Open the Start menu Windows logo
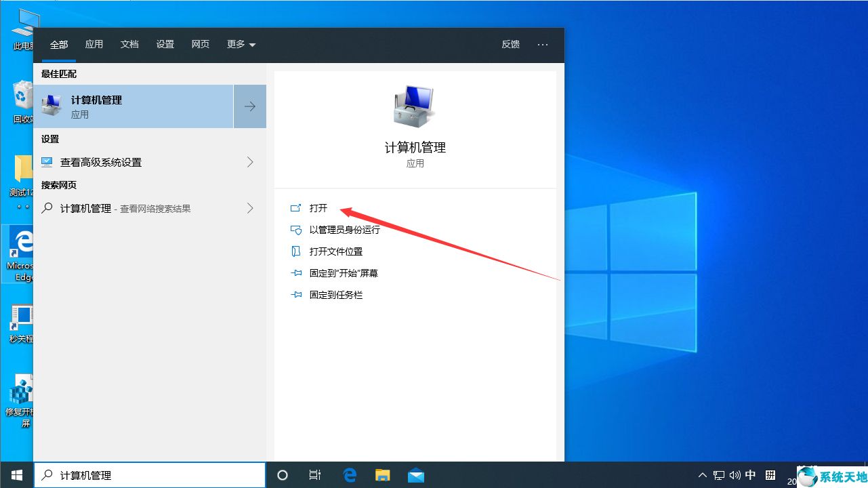This screenshot has width=868, height=488. coord(16,475)
